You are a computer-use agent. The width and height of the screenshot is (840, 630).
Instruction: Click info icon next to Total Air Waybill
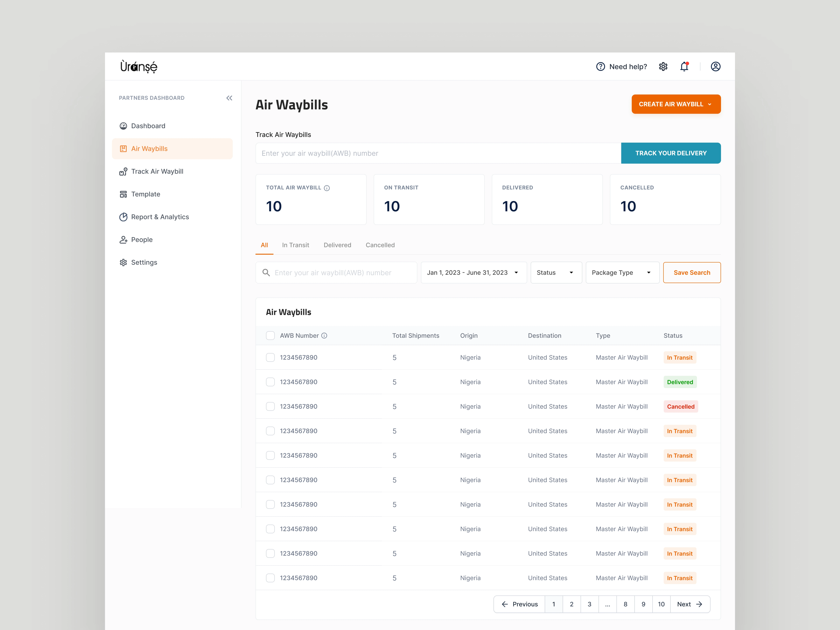tap(327, 188)
